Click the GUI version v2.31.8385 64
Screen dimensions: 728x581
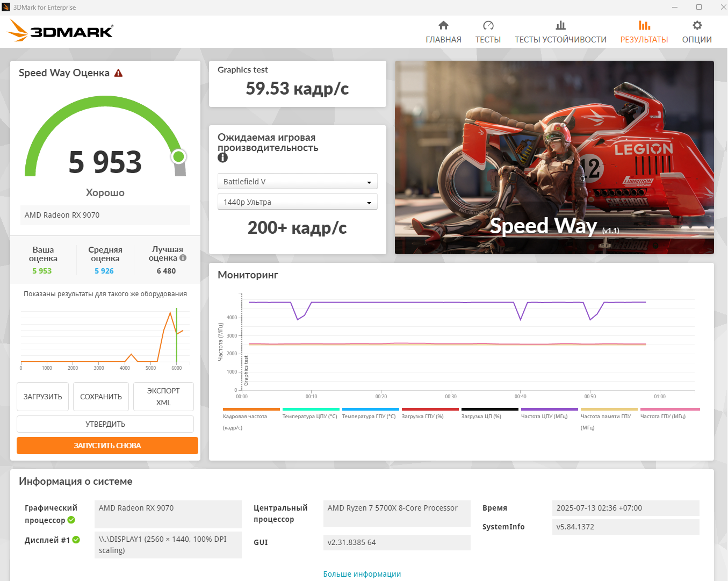(x=397, y=542)
